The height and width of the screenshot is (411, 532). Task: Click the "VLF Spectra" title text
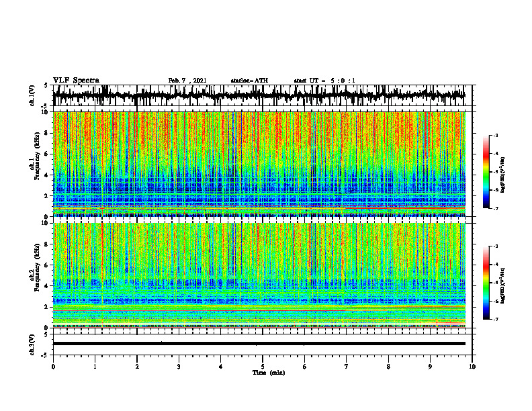point(77,81)
